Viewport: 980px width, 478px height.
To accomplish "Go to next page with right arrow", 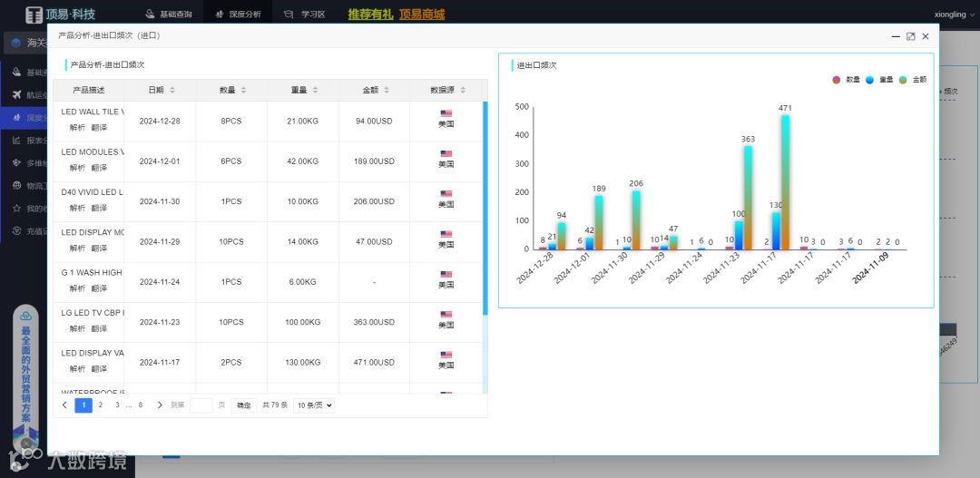I will pyautogui.click(x=160, y=405).
